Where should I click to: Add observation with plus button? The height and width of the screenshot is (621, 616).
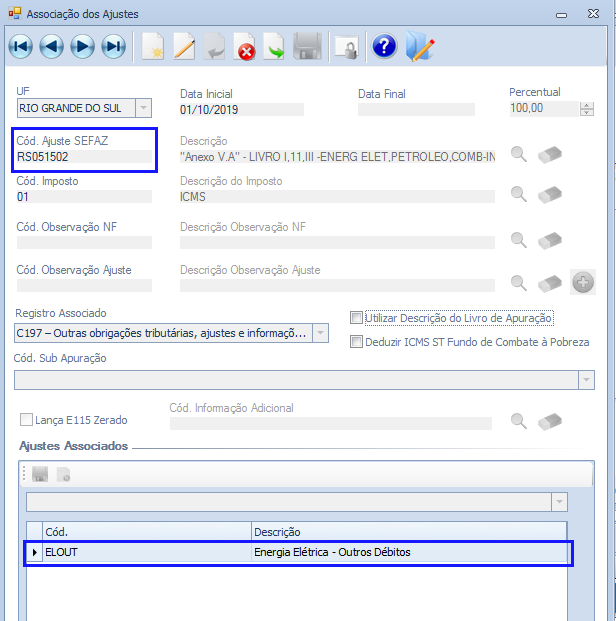583,282
